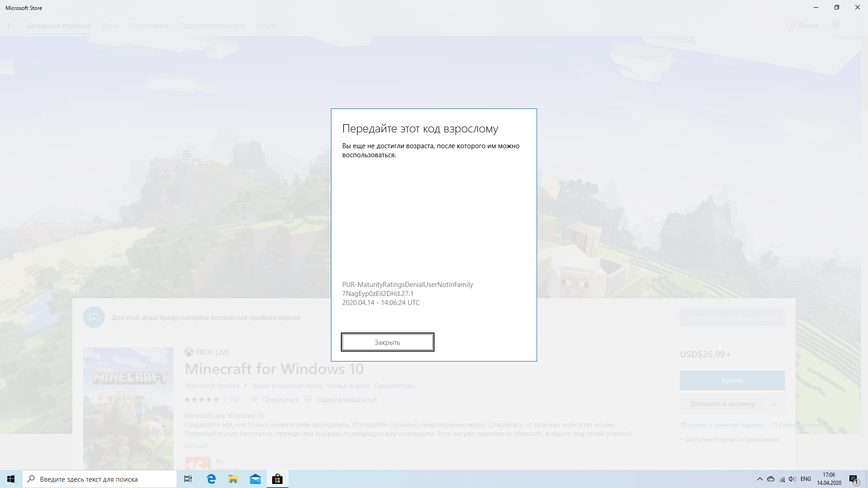868x488 pixels.
Task: Open the Семья и дети category link
Action: click(348, 386)
